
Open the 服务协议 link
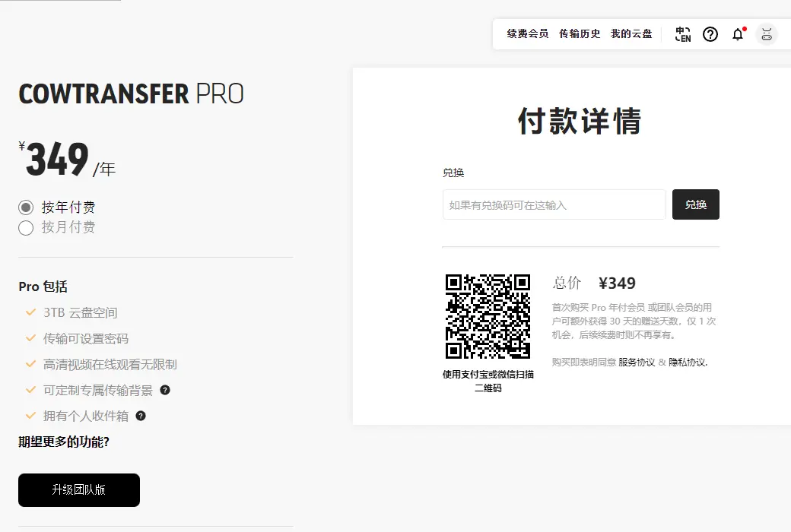[x=637, y=362]
